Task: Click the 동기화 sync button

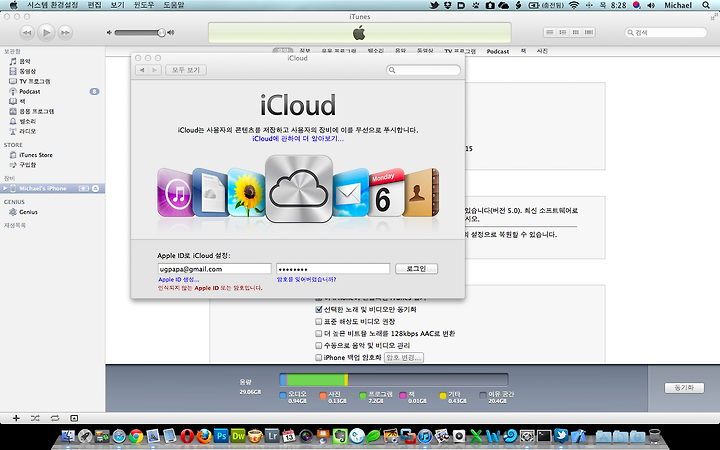Action: click(684, 388)
